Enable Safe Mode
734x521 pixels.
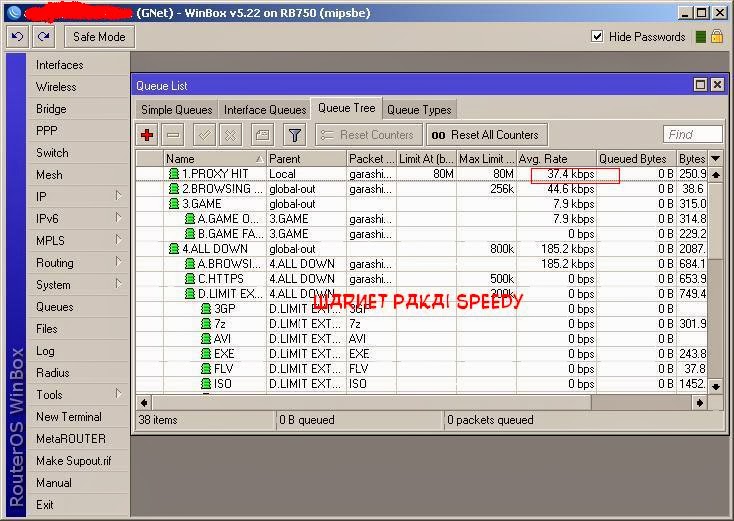pyautogui.click(x=99, y=37)
